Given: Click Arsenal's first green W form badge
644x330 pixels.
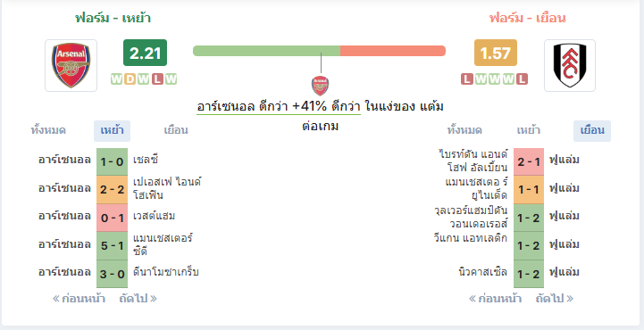Looking at the screenshot, I should click(x=117, y=78).
